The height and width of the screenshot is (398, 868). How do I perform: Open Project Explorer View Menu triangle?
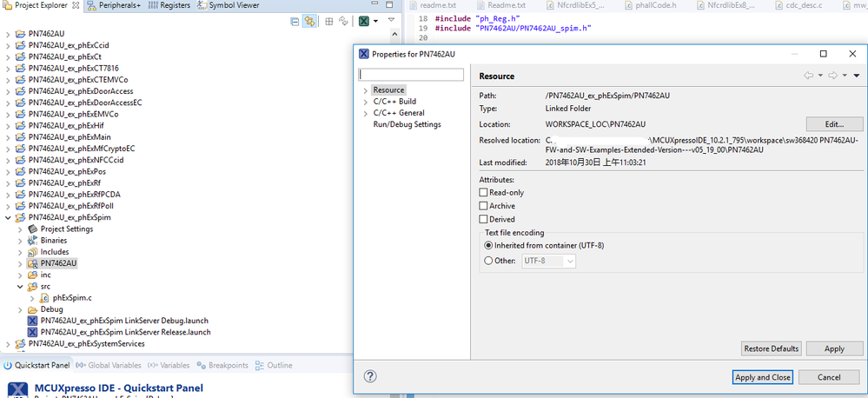pos(391,20)
